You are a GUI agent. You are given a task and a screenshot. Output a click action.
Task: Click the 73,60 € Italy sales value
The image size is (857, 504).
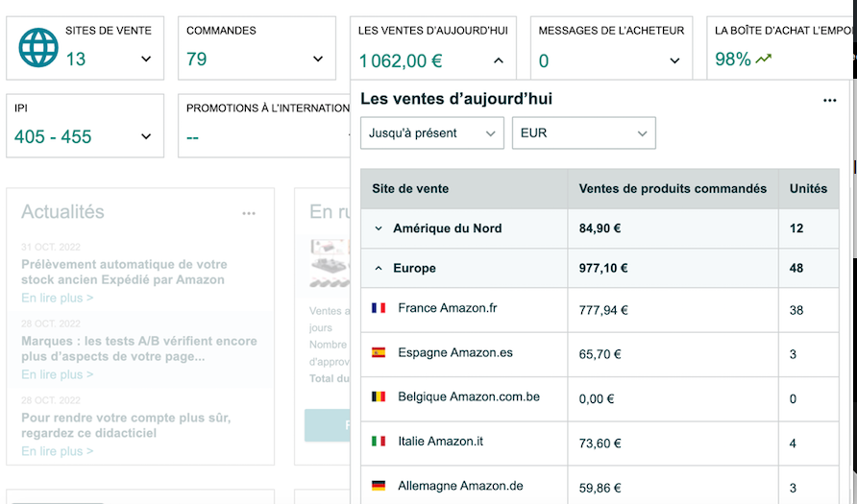tap(600, 444)
